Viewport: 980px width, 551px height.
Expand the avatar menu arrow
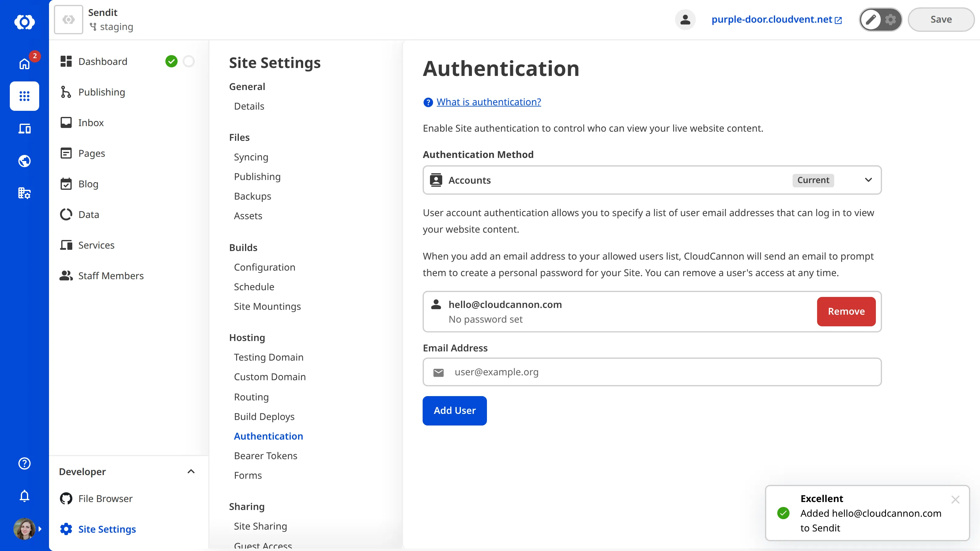click(40, 529)
